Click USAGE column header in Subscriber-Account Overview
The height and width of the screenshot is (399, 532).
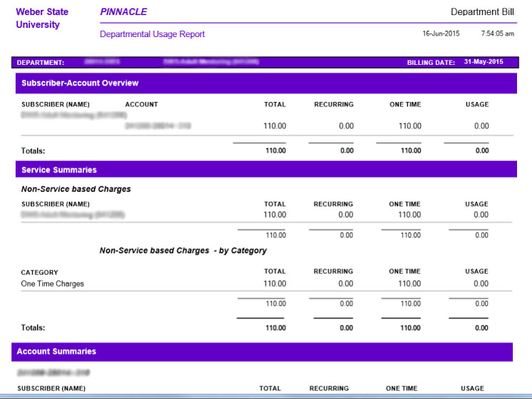[x=476, y=105]
